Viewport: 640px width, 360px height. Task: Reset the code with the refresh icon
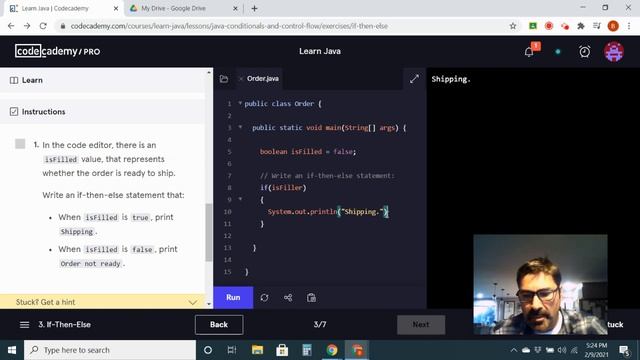(264, 298)
